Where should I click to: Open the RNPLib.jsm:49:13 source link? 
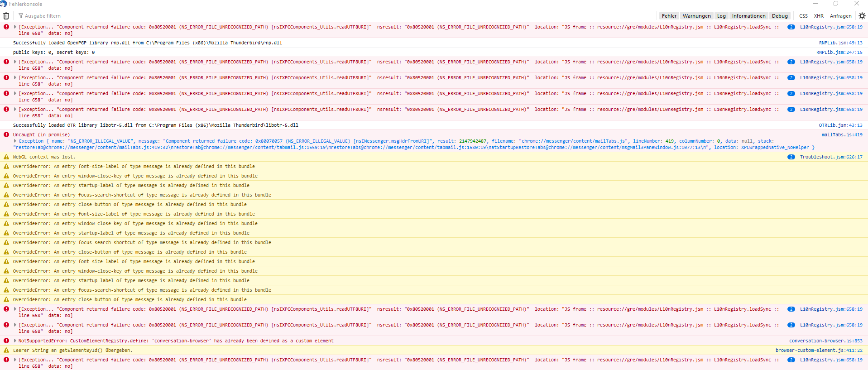pyautogui.click(x=840, y=43)
